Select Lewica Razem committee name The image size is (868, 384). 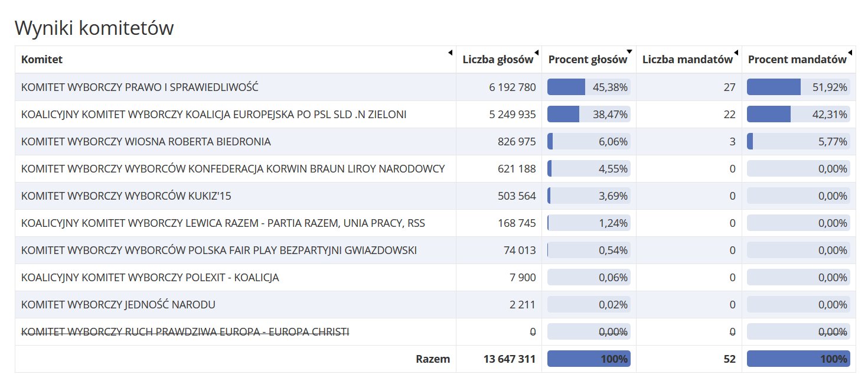[223, 223]
